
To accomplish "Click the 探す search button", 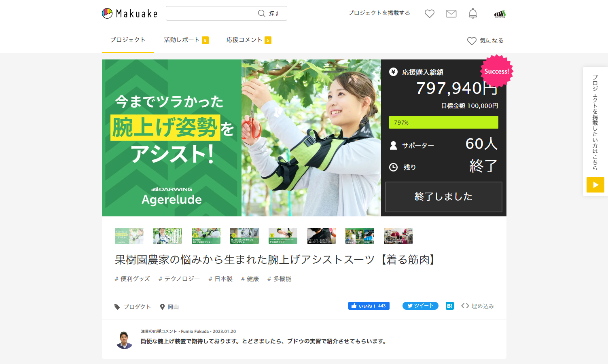I will (x=269, y=13).
